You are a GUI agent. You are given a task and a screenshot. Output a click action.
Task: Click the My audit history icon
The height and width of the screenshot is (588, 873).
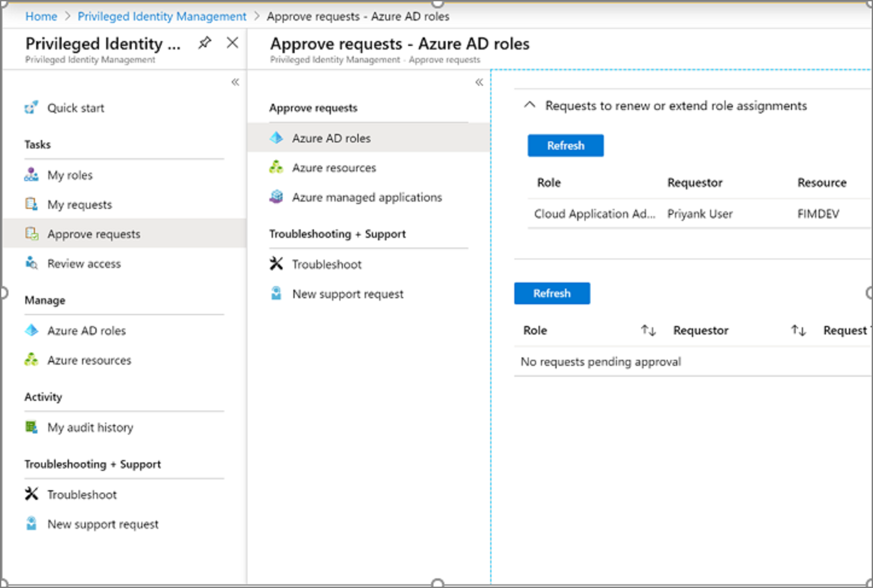[31, 427]
